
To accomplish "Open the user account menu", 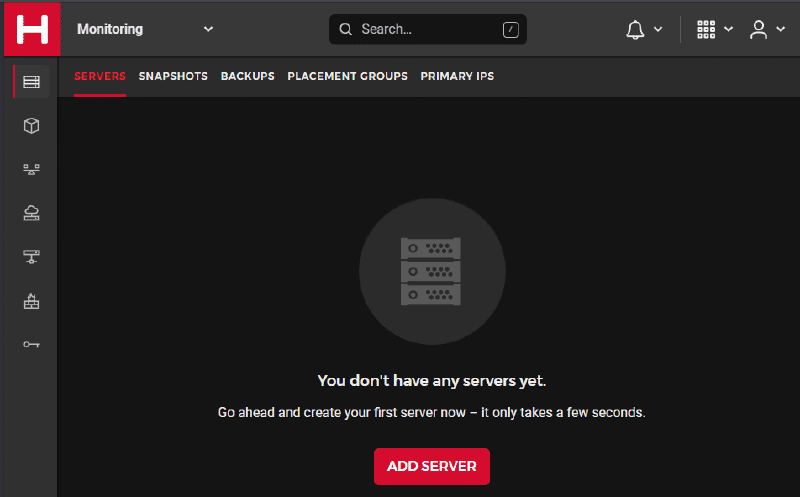I will [x=767, y=30].
